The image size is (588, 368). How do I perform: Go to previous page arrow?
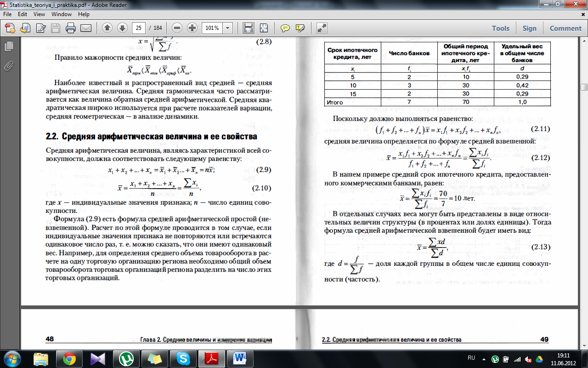(x=107, y=28)
